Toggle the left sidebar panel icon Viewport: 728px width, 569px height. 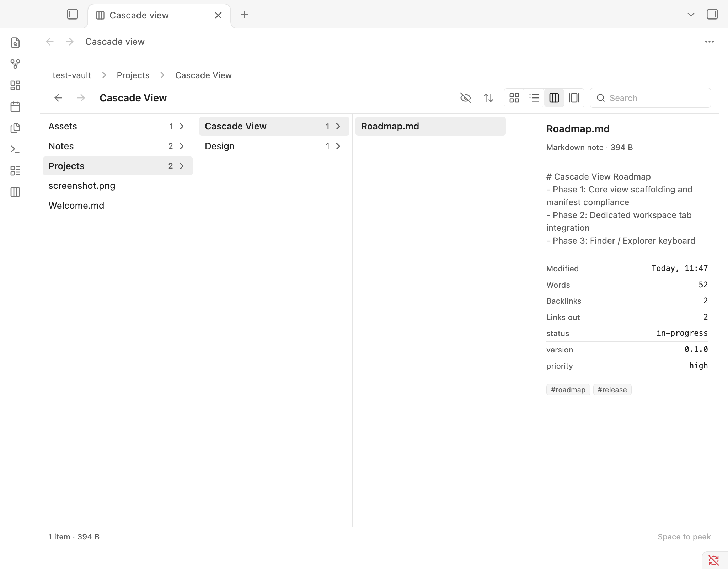coord(73,15)
